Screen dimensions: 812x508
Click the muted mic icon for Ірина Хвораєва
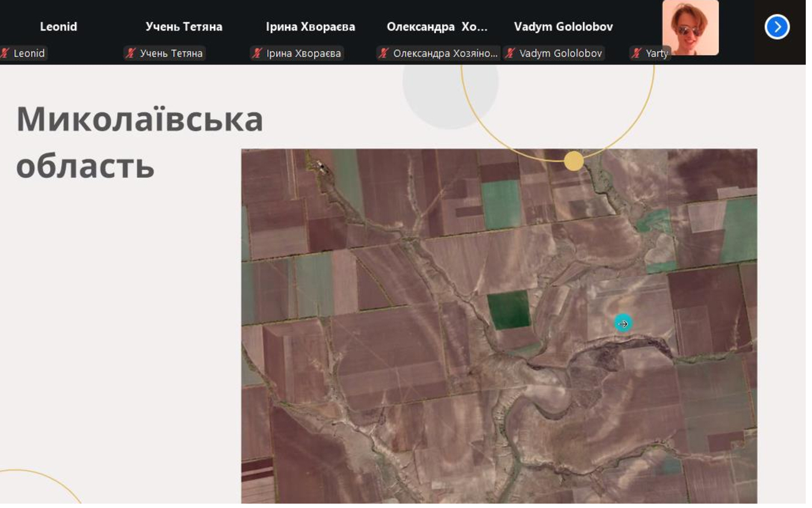(x=257, y=54)
